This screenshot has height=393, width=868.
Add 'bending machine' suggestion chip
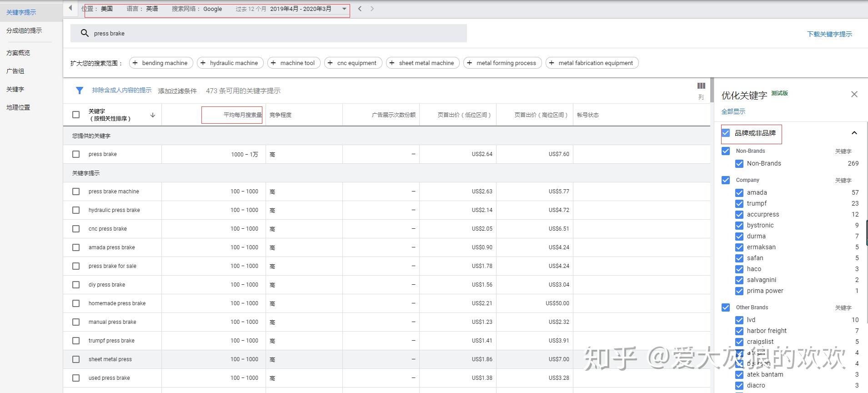coord(161,63)
